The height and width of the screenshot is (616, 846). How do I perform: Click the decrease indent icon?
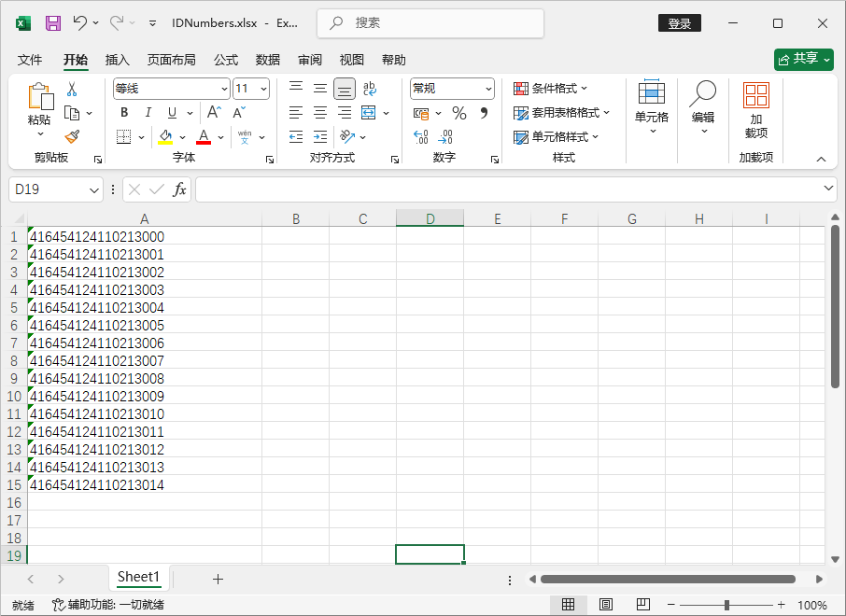tap(295, 136)
